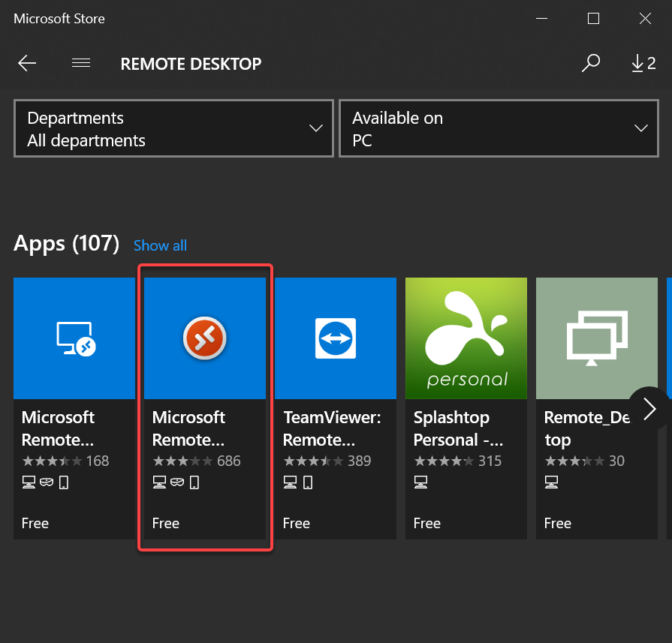This screenshot has width=672, height=643.
Task: Open downloads showing 2 pending items
Action: 643,63
